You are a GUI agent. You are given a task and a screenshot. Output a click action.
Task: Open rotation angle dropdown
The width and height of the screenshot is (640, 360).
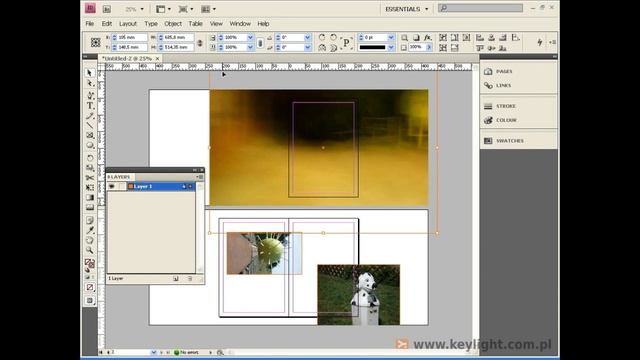[x=307, y=37]
